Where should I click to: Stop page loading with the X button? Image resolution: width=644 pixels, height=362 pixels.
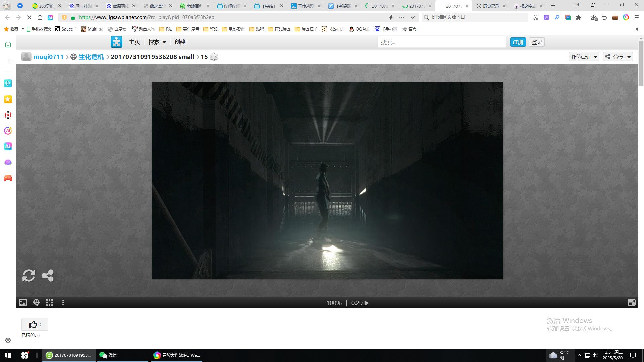pos(29,17)
